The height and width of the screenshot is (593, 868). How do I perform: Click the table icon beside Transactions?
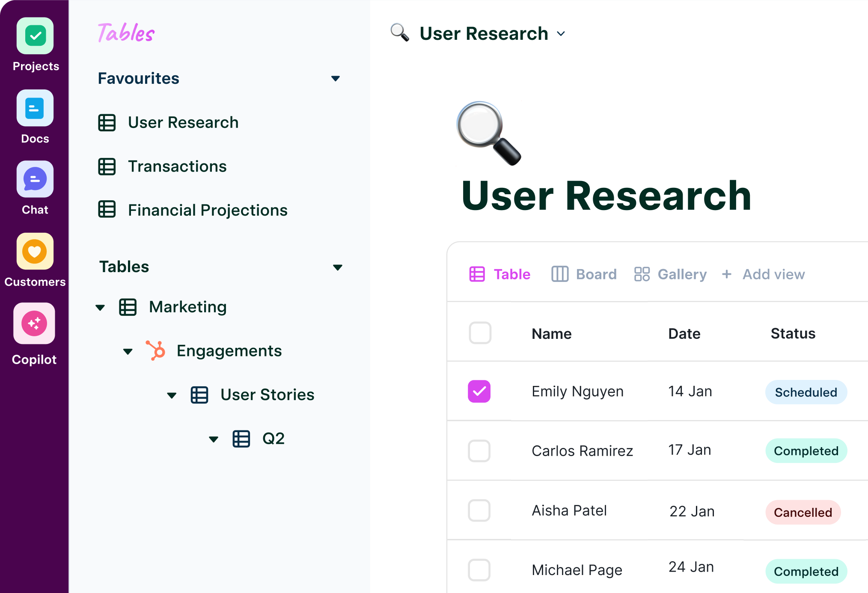tap(107, 166)
